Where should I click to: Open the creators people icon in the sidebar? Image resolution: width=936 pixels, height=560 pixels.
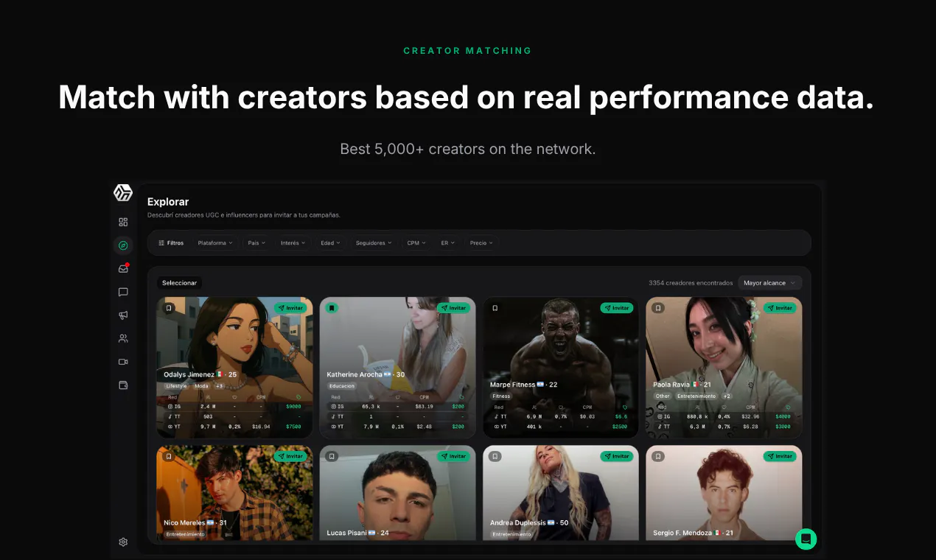(x=123, y=339)
